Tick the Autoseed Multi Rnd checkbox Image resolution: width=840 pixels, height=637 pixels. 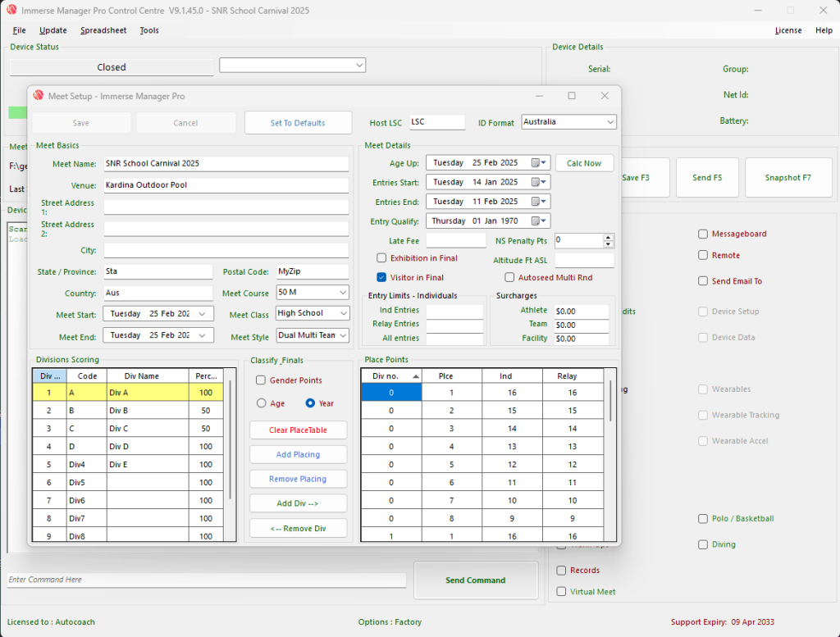509,277
